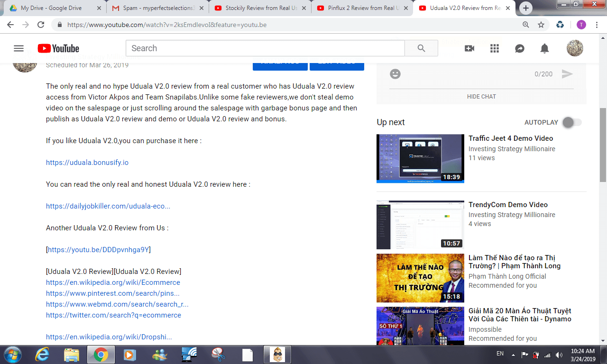
Task: Bookmark this page with the star icon
Action: point(541,25)
